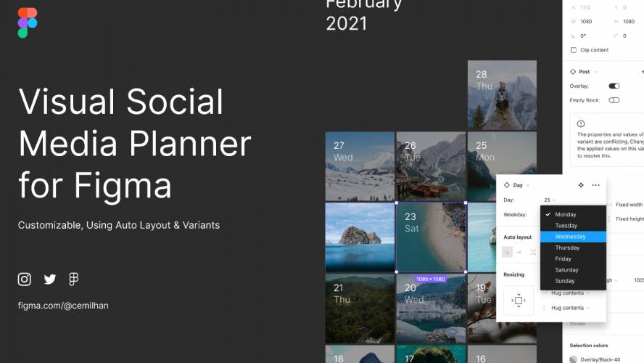Open the Day value 25 dropdown
The height and width of the screenshot is (363, 644).
point(550,200)
